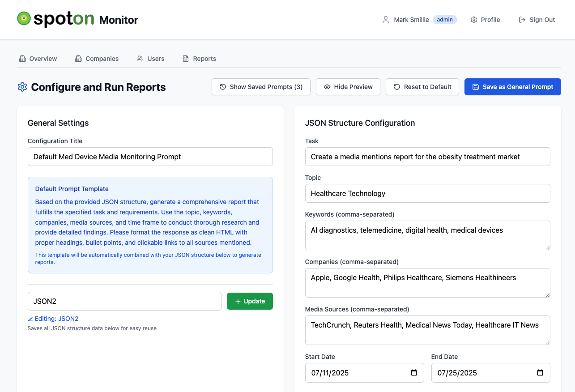This screenshot has width=575, height=392.
Task: Click the user avatar icon beside Mark Smillie
Action: (385, 20)
